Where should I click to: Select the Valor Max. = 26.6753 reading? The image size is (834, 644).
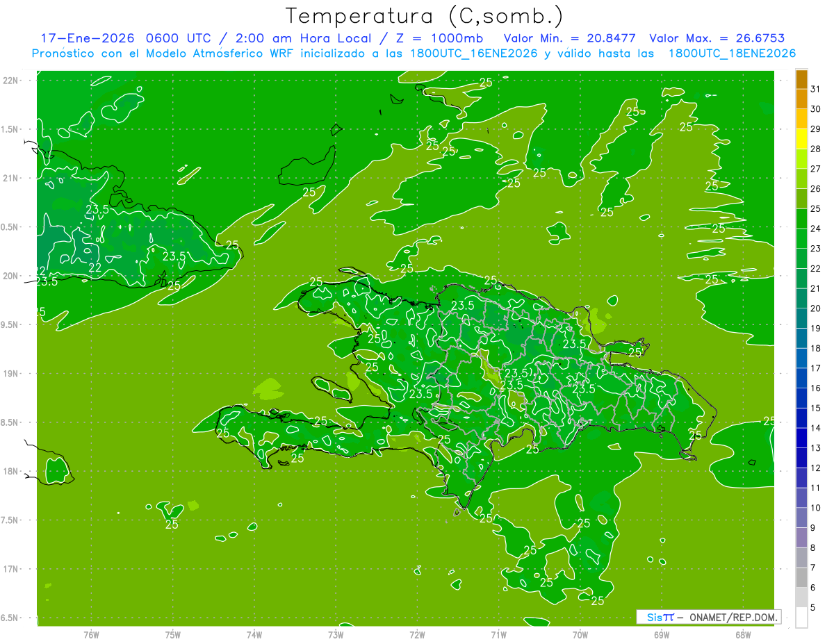pos(717,38)
